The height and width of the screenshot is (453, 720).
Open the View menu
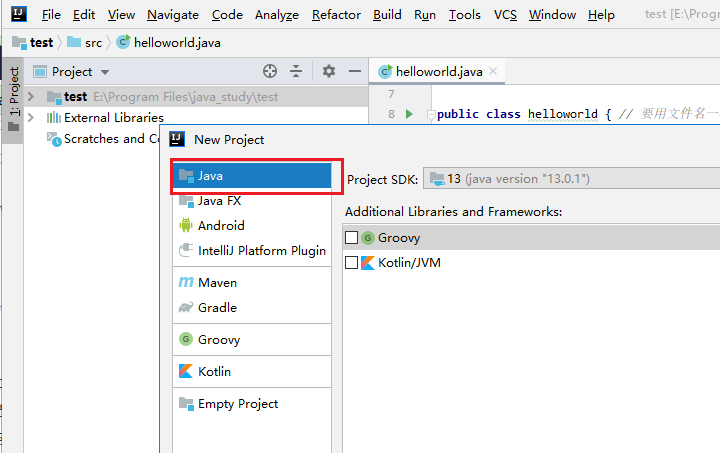121,15
